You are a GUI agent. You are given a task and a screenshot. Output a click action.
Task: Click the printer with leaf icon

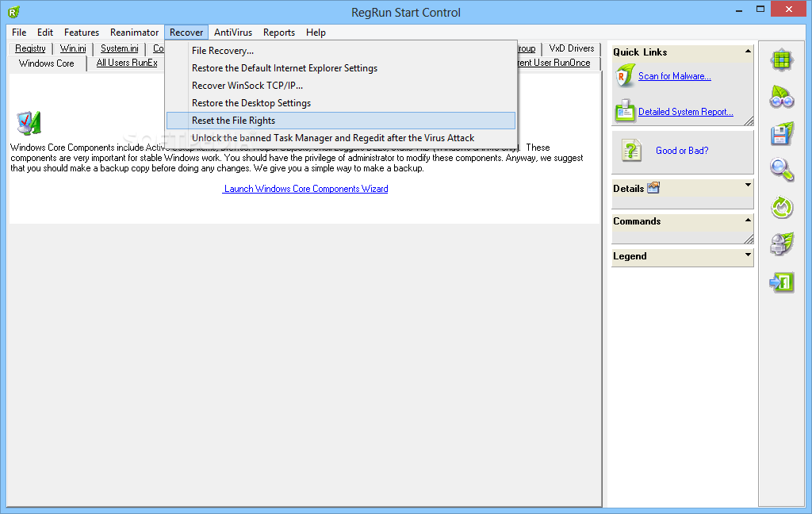pos(781,244)
